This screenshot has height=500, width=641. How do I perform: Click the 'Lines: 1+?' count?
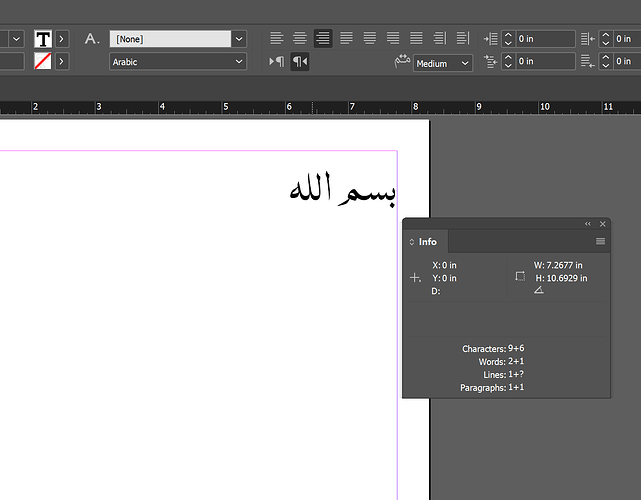pos(503,374)
